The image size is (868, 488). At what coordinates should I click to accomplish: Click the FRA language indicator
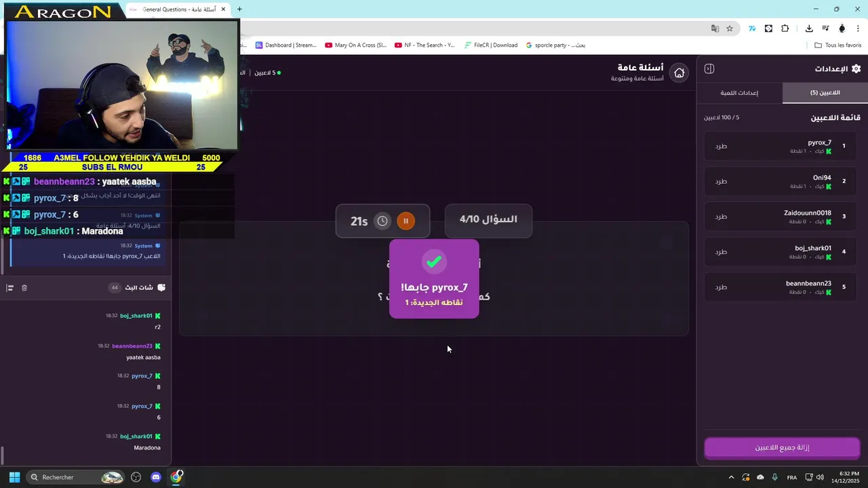tap(792, 477)
